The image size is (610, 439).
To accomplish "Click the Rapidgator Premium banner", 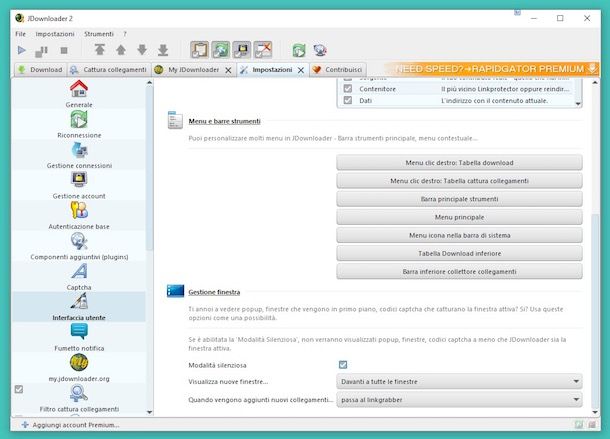I will click(x=492, y=69).
